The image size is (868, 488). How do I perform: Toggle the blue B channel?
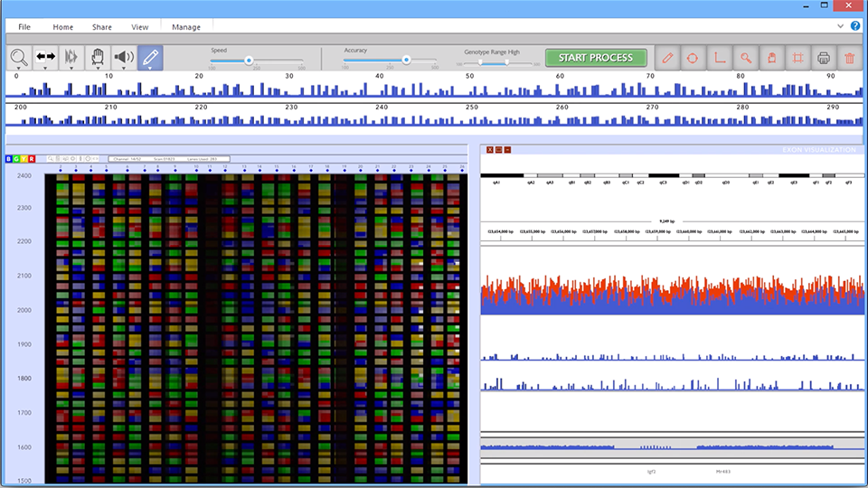[9, 159]
